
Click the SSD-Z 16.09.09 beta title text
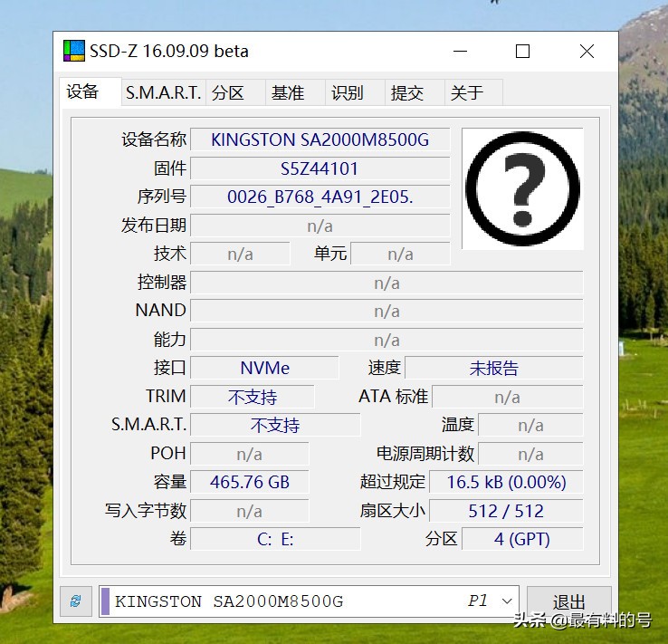tap(169, 51)
